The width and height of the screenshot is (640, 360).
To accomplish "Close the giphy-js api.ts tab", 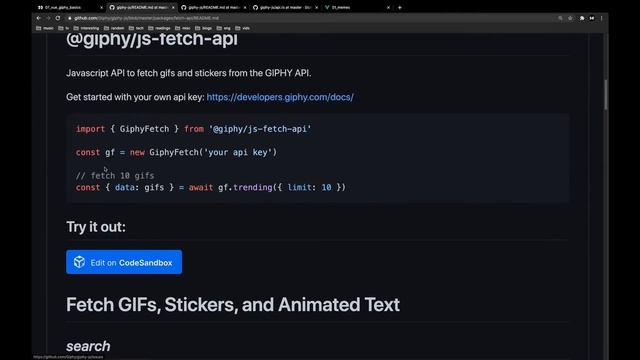I will [316, 7].
